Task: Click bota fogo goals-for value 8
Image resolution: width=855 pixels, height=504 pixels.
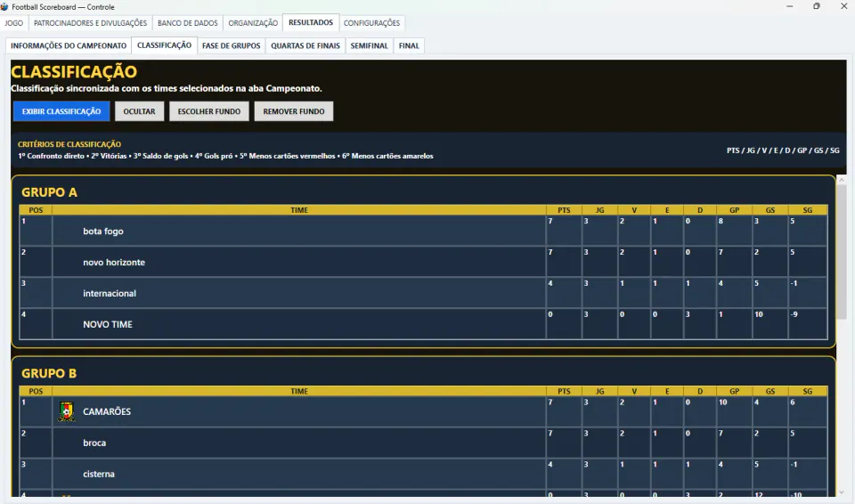Action: pos(721,222)
